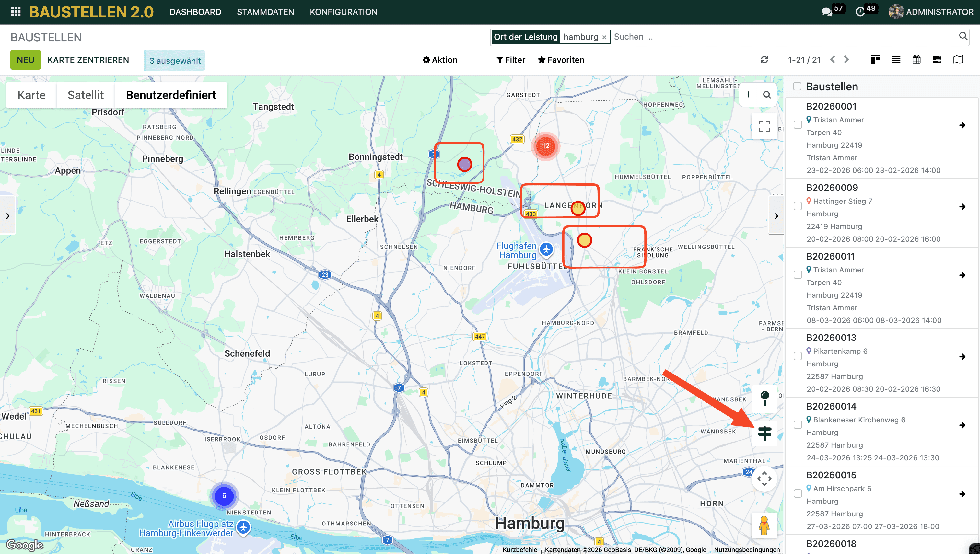Expand the left map side panel chevron
980x554 pixels.
point(7,216)
